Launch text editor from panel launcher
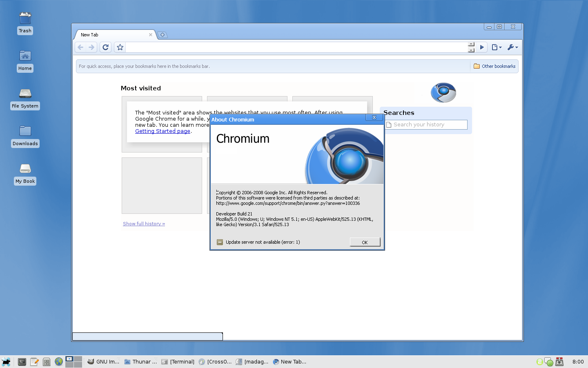 34,361
